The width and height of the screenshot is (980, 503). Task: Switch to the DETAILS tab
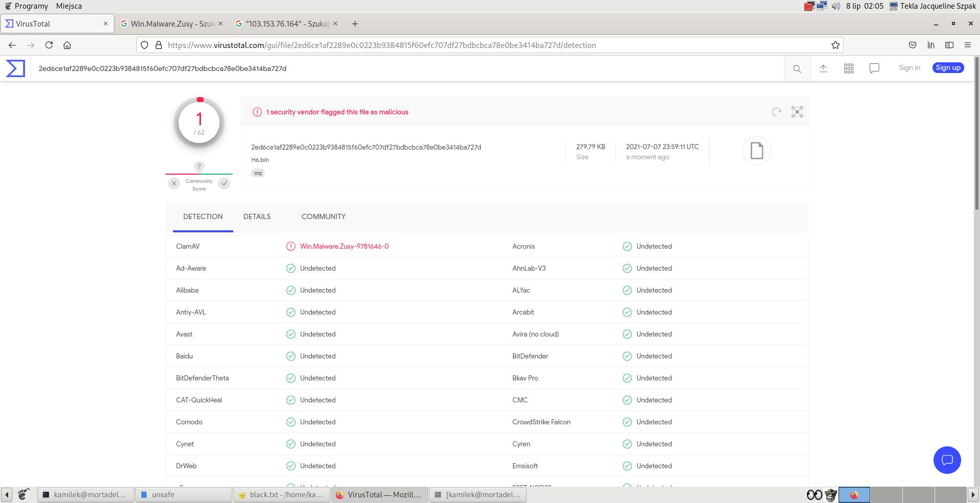257,217
